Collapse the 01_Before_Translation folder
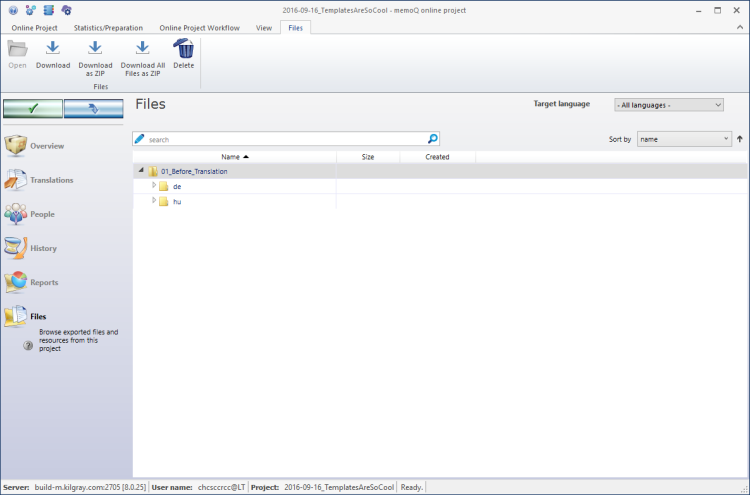 [141, 171]
